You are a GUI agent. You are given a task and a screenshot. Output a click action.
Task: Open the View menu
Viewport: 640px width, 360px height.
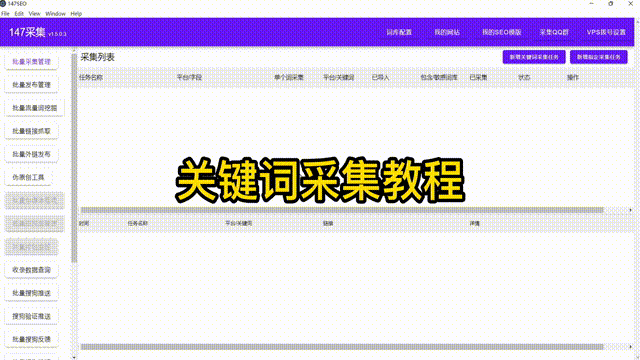[34, 13]
